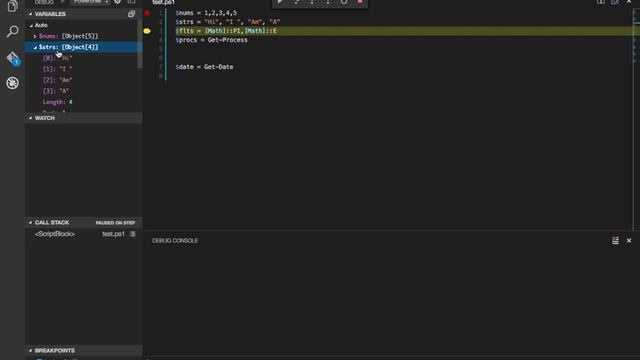Split the editor with top-right icon
Viewport: 640px width, 360px height.
click(601, 2)
